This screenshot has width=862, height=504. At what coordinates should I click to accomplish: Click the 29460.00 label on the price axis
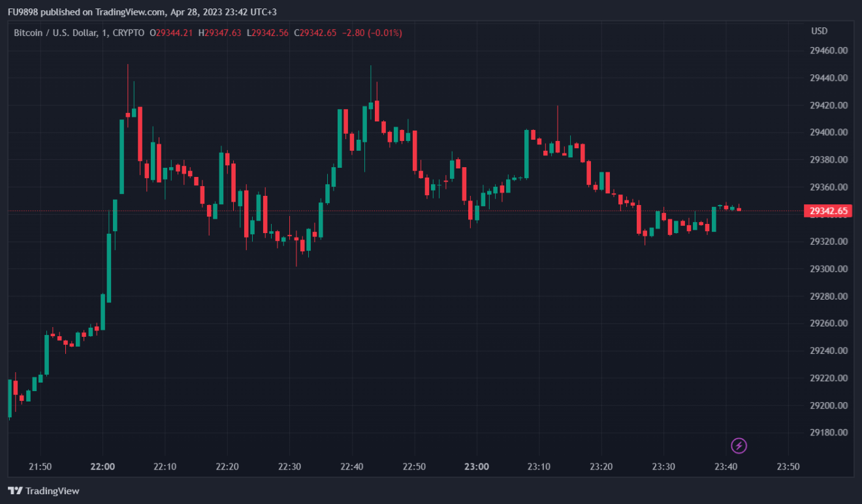click(828, 50)
